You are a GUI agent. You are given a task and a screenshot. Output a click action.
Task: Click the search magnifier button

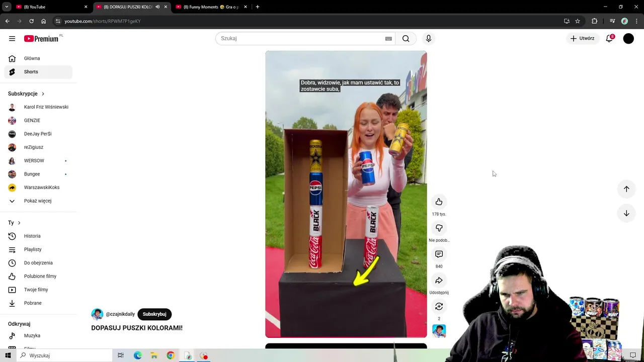click(406, 39)
